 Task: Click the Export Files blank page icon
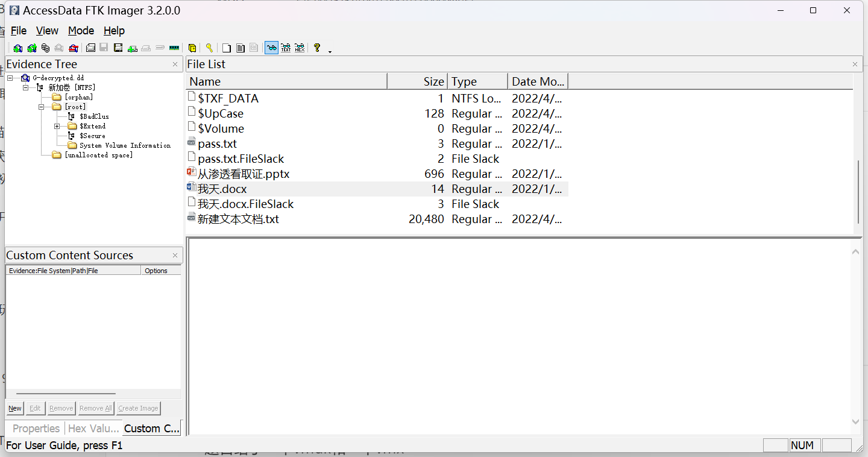pos(227,48)
